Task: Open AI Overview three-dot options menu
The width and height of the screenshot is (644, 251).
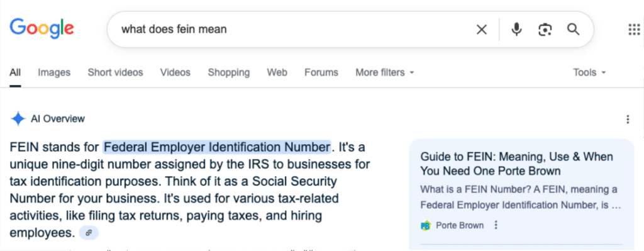Action: pyautogui.click(x=627, y=119)
